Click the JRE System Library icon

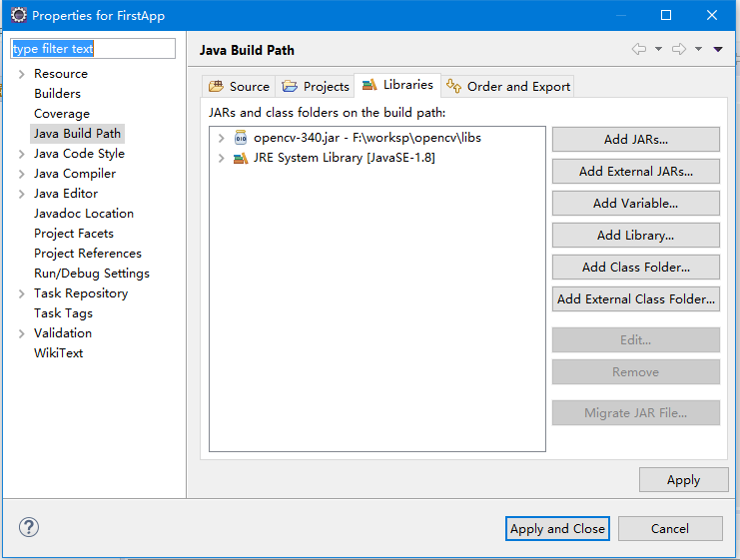point(241,158)
